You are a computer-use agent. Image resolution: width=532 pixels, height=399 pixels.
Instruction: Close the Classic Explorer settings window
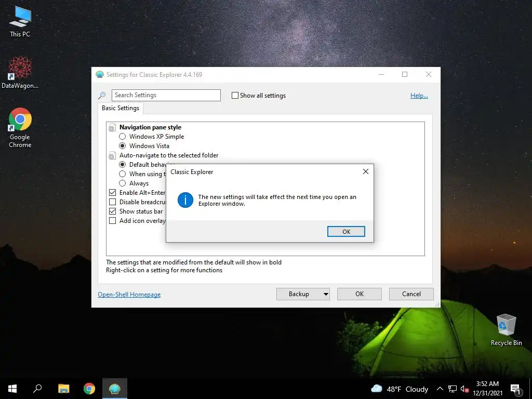tap(429, 74)
